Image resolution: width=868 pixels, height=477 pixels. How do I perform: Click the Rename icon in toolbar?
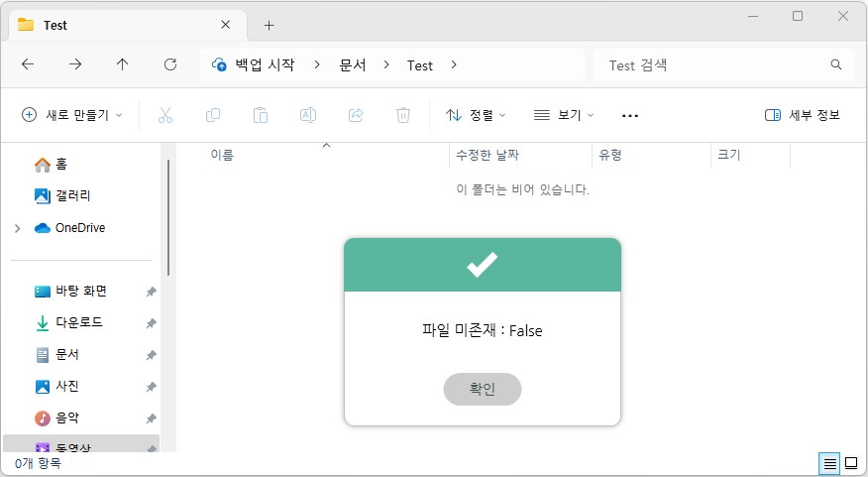point(308,115)
